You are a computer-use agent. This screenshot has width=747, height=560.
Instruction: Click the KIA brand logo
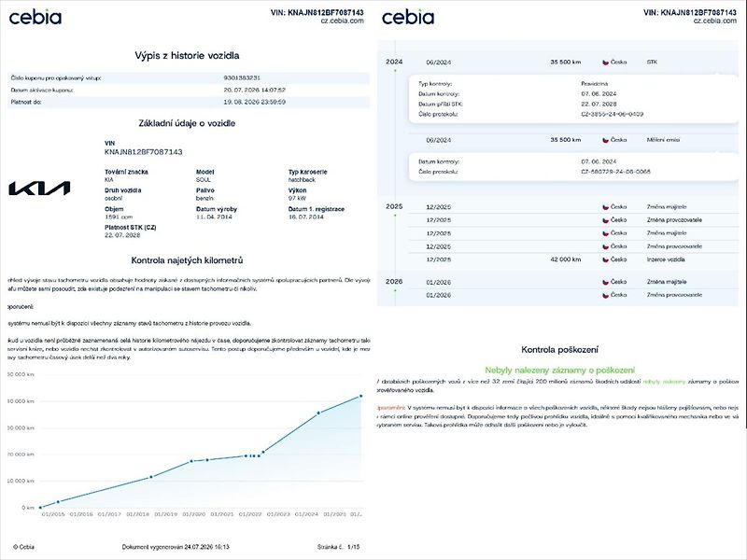39,189
